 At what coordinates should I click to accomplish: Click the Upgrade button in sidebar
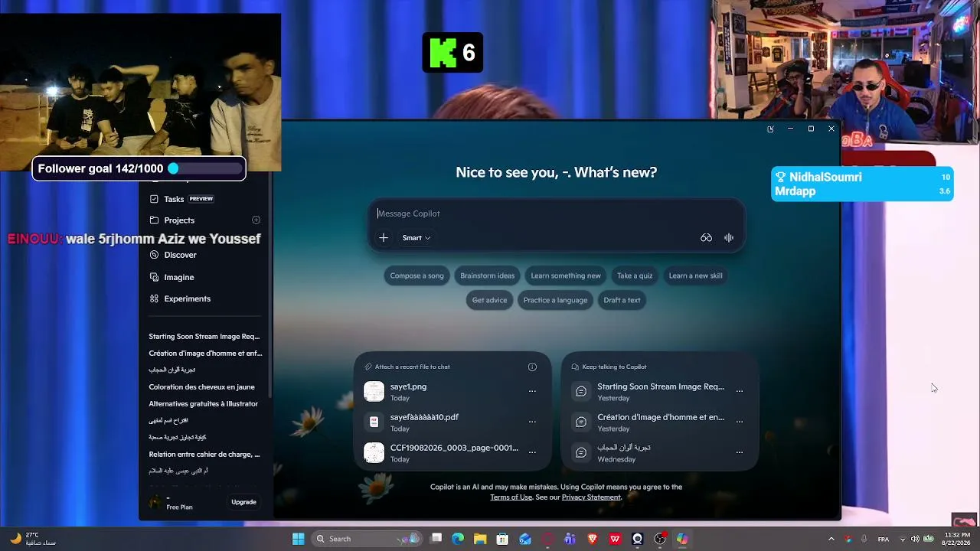[x=243, y=502]
